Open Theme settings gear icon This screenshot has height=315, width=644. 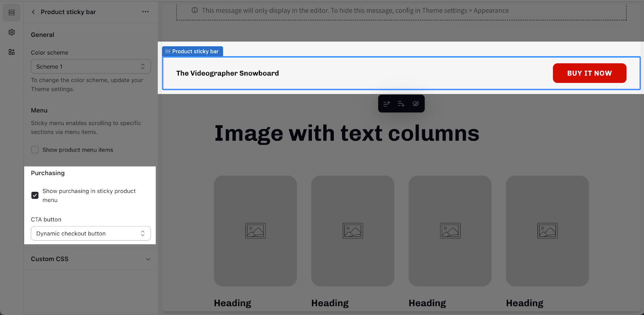pyautogui.click(x=12, y=32)
